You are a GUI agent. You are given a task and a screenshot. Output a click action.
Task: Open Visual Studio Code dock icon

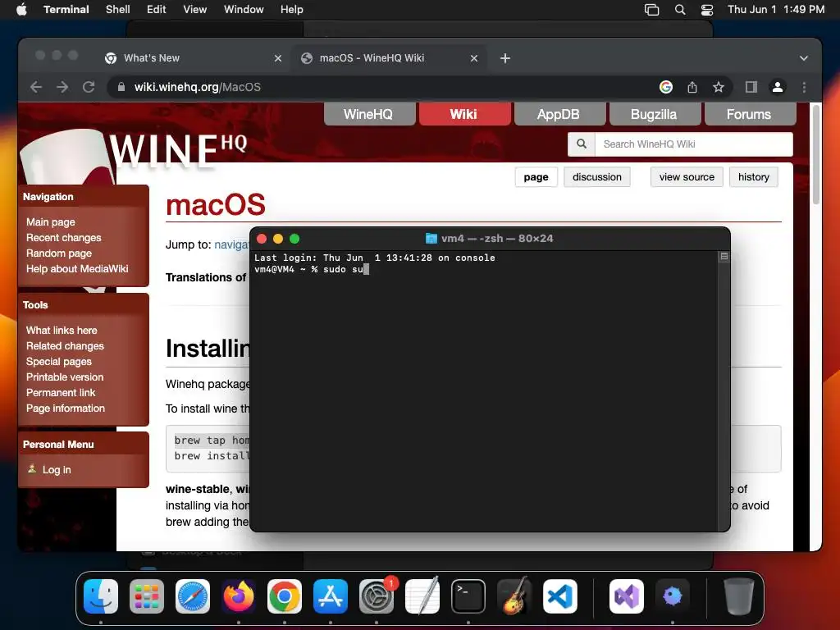pos(560,596)
